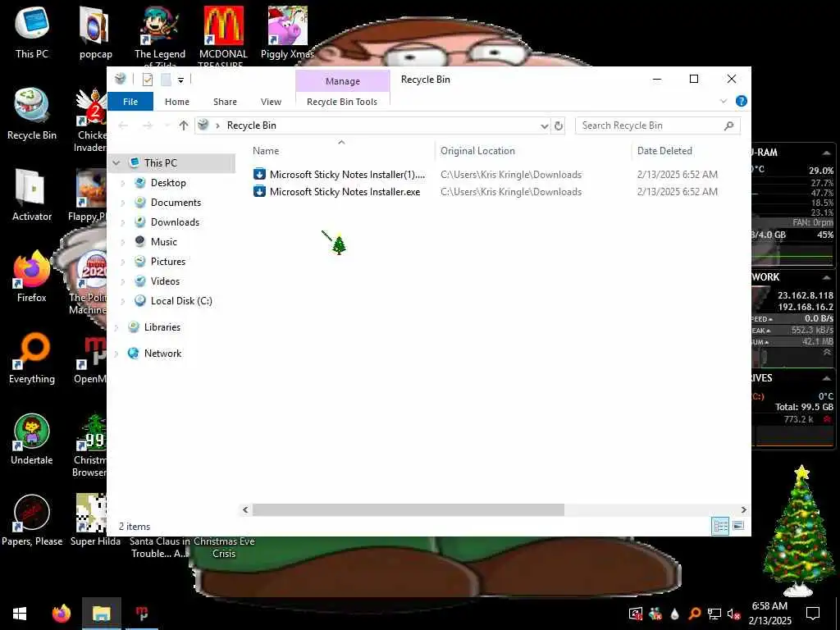Viewport: 840px width, 630px height.
Task: Open Customize Quick Access Toolbar dropdown
Action: pos(181,80)
